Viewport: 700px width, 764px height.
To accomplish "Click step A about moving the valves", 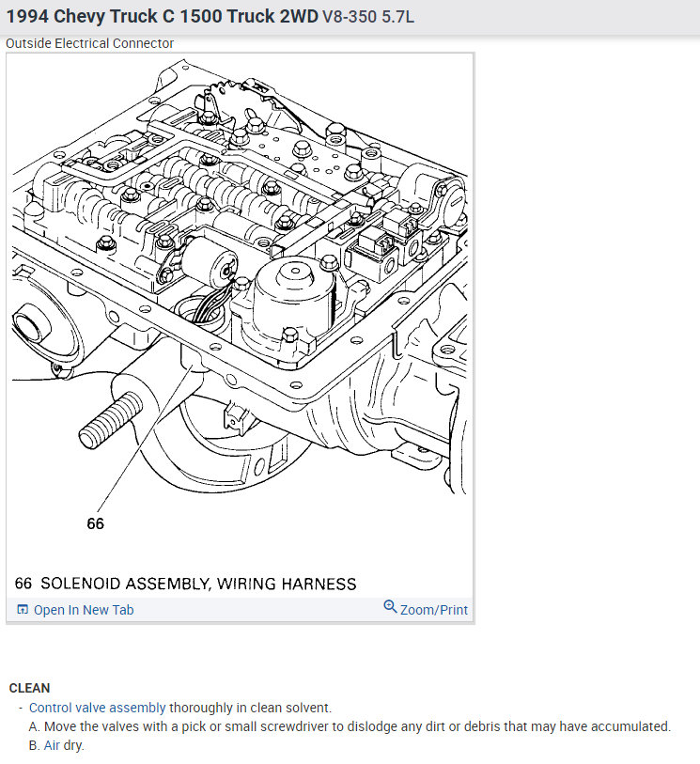I will point(350,726).
